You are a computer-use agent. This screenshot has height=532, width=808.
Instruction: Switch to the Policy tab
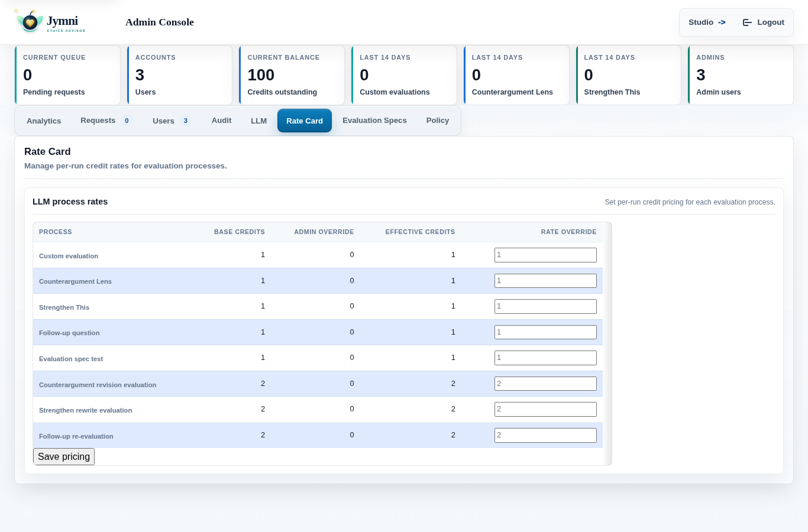(438, 121)
